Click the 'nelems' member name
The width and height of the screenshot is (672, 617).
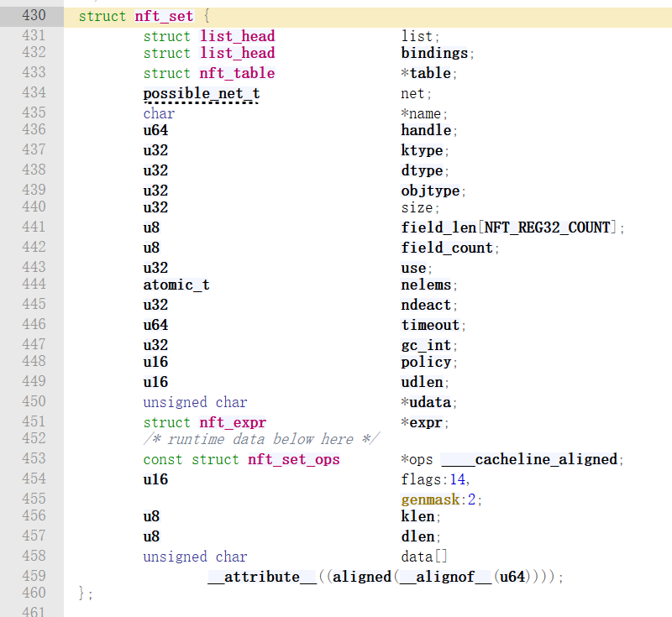pos(426,285)
